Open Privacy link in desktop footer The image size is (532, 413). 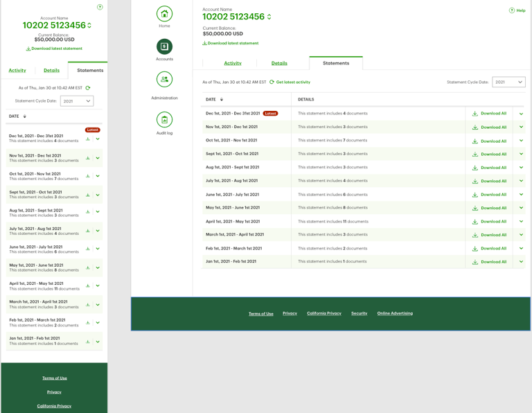[x=290, y=313]
